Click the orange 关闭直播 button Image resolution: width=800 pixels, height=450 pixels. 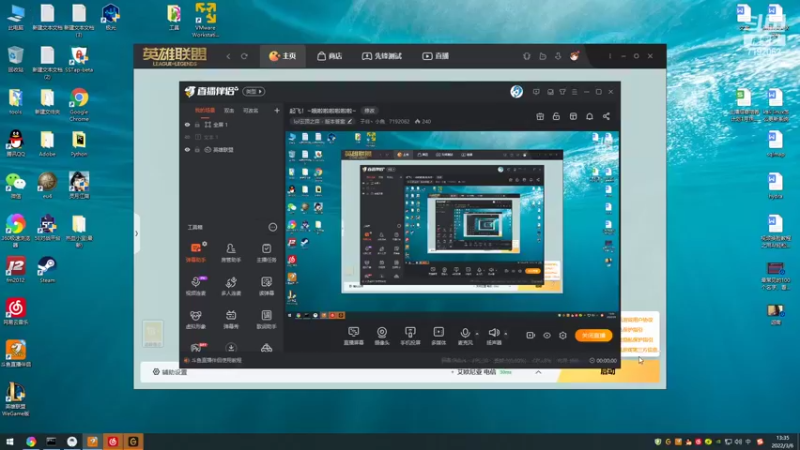(593, 335)
